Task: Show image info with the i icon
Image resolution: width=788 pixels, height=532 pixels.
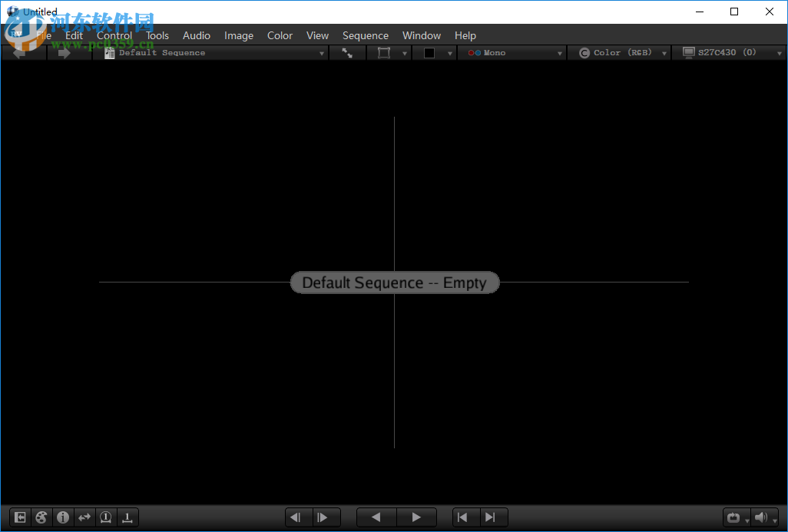Action: pos(63,517)
